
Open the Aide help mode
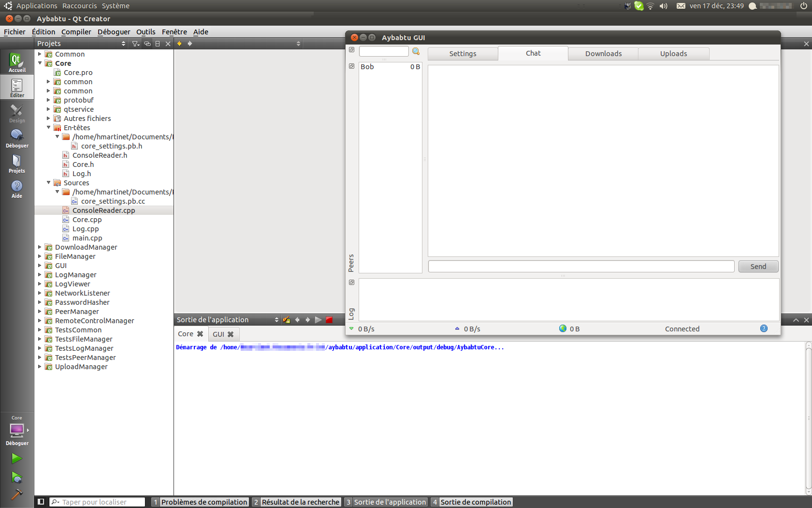[17, 189]
